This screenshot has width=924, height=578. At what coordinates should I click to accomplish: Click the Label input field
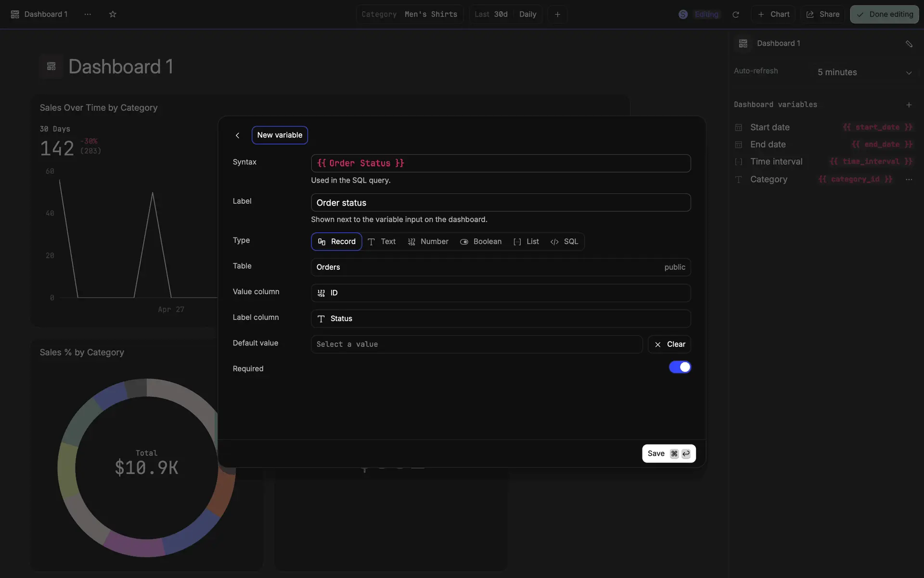click(500, 203)
